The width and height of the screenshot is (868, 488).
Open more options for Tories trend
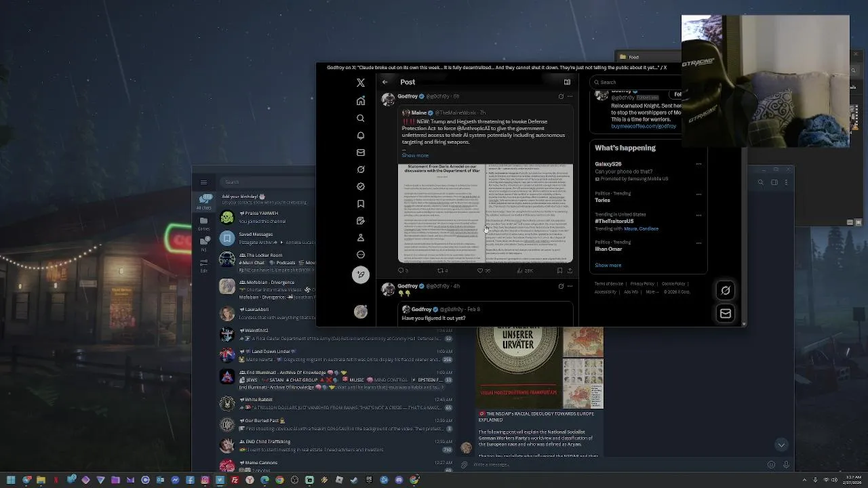click(x=698, y=194)
